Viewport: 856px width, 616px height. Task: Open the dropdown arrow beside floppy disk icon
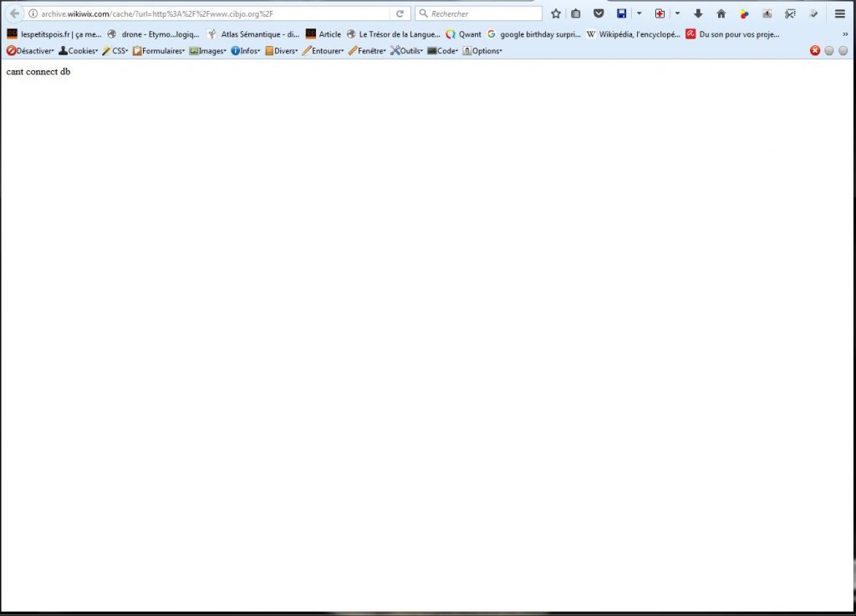click(x=639, y=13)
